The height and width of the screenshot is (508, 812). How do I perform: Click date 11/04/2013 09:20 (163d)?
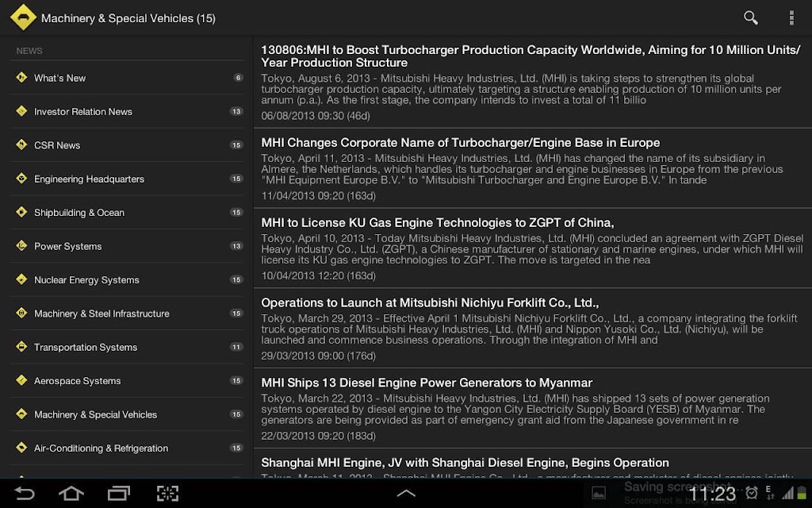[319, 195]
